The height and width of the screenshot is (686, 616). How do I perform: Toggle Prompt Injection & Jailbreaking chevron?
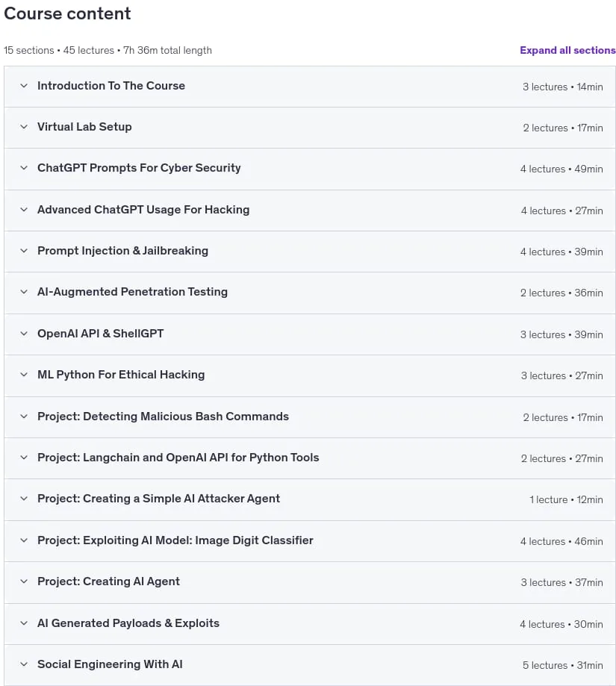point(24,251)
